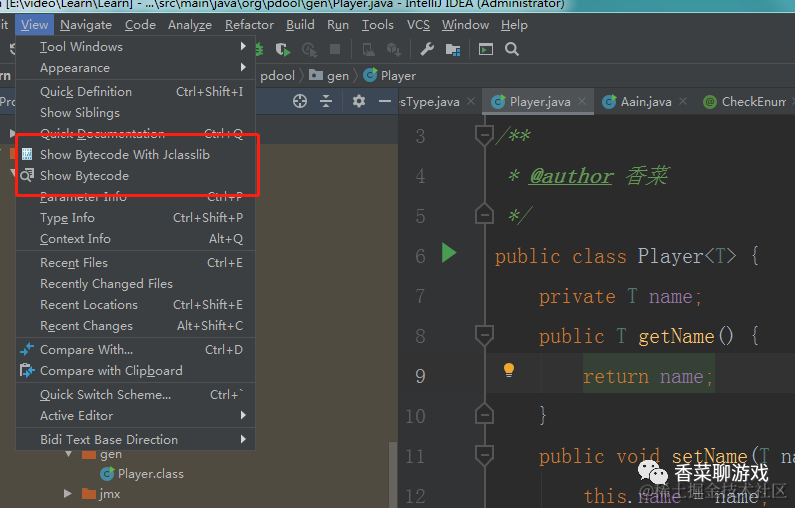Select Player.class in project tree
The height and width of the screenshot is (508, 795).
151,474
